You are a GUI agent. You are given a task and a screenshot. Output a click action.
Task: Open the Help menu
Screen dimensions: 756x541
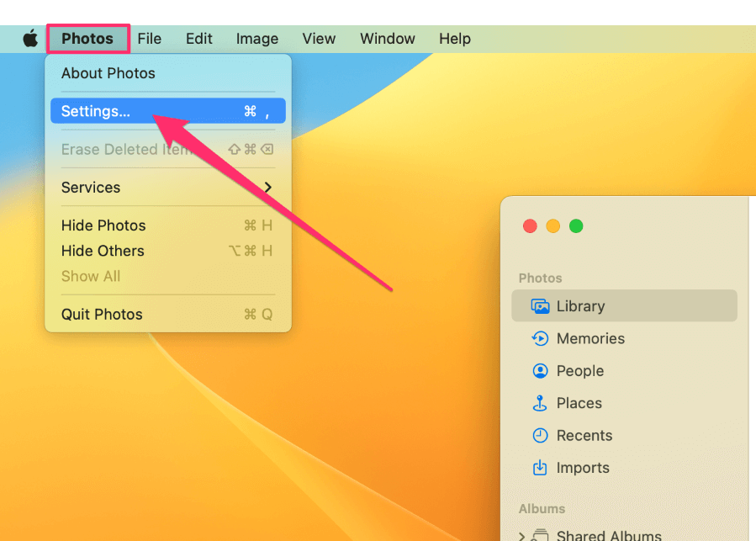pyautogui.click(x=455, y=39)
